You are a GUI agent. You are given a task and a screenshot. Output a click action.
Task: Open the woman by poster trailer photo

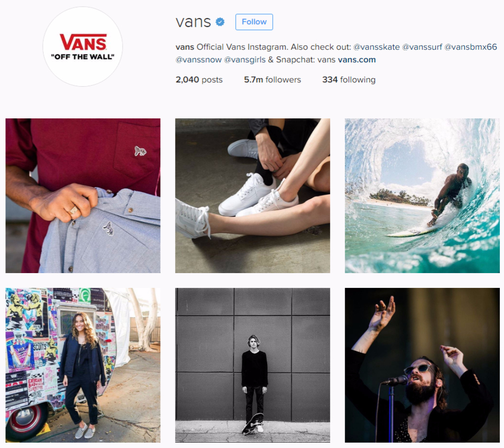pyautogui.click(x=83, y=365)
